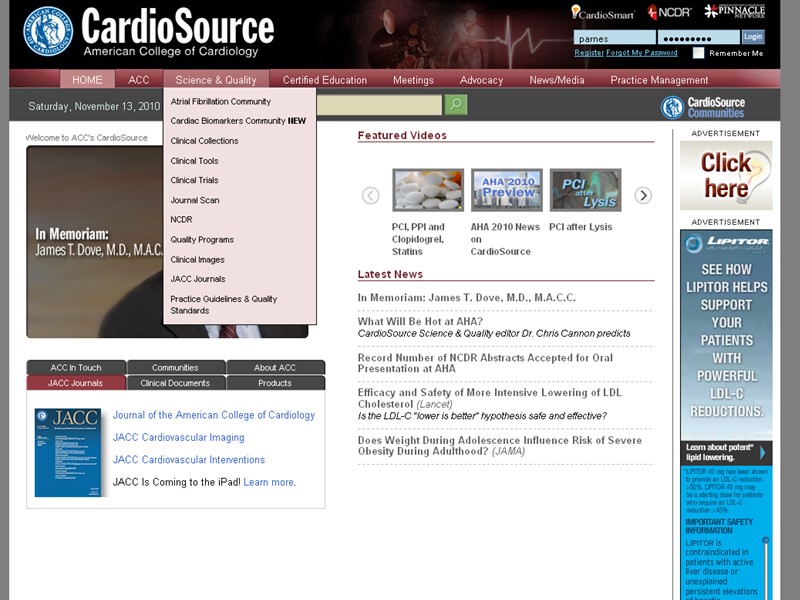Open JACC Cardiovascular Interventions link

pyautogui.click(x=189, y=460)
